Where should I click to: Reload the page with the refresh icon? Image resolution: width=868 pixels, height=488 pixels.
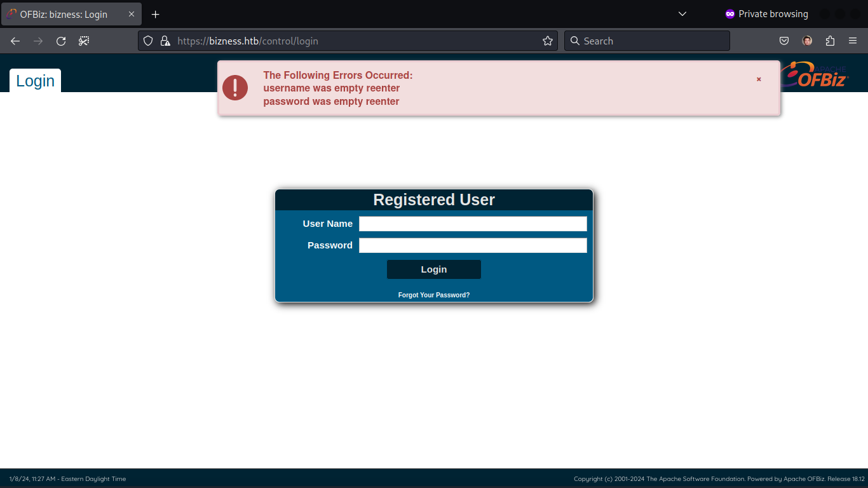[x=61, y=41]
